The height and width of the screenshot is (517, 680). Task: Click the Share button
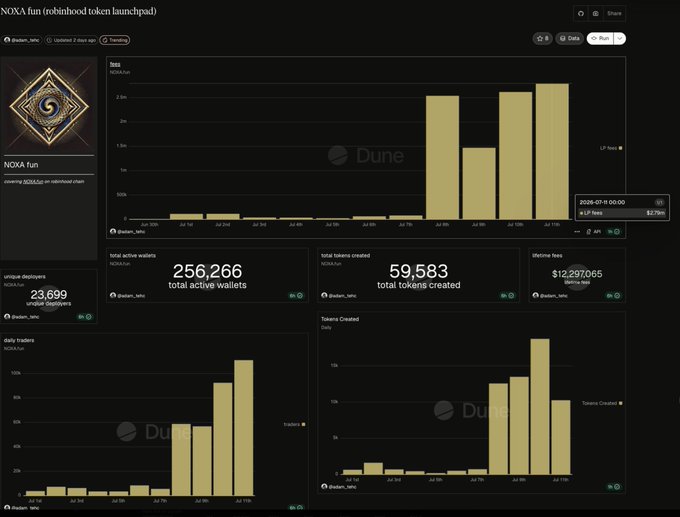[614, 13]
